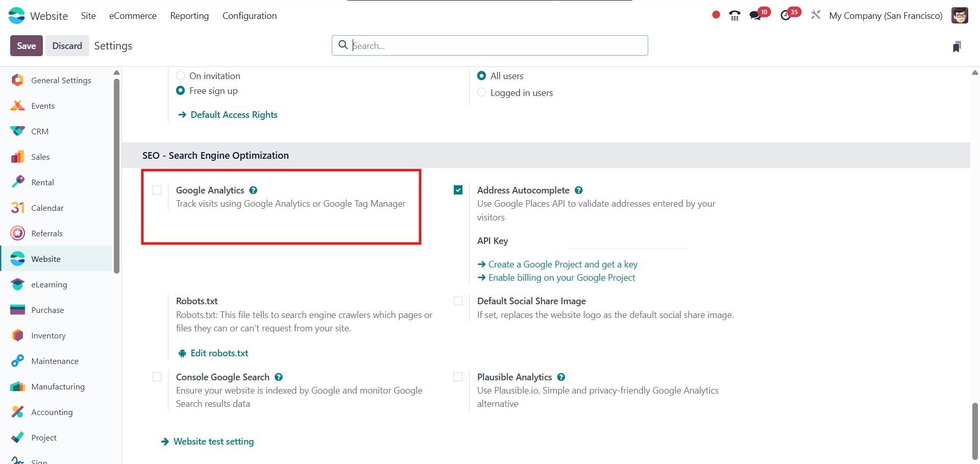Click the Purchase sidebar icon
Screen dimensions: 980x464
click(x=17, y=310)
